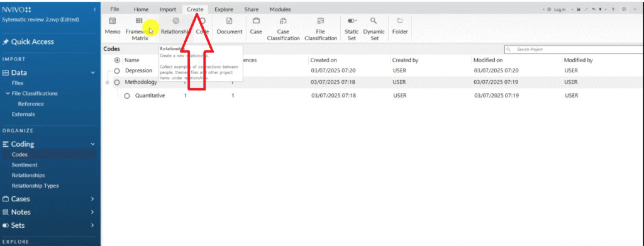Viewport: 644px width, 246px height.
Task: Click Quantitative's modified date 03/07/2025 07:19
Action: tap(497, 96)
